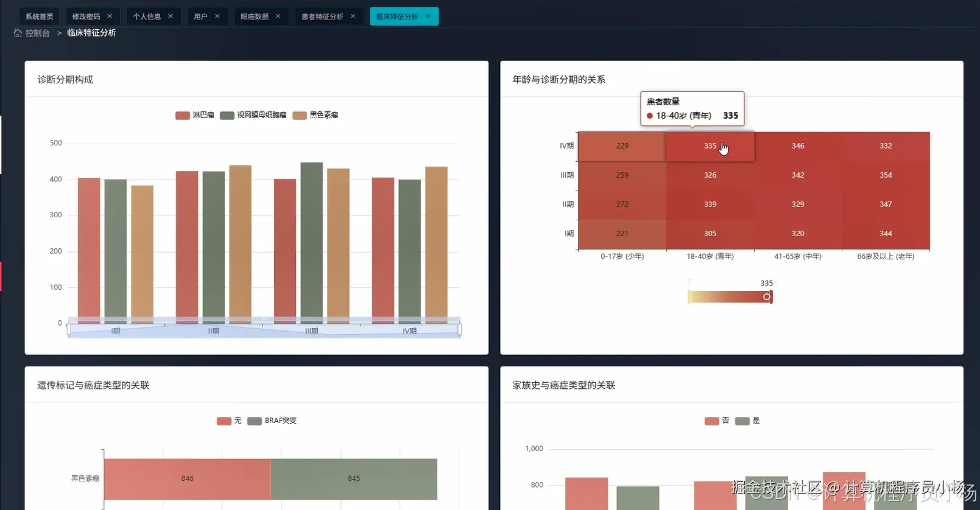Select heatmap cell 320 in I期 row

point(798,234)
